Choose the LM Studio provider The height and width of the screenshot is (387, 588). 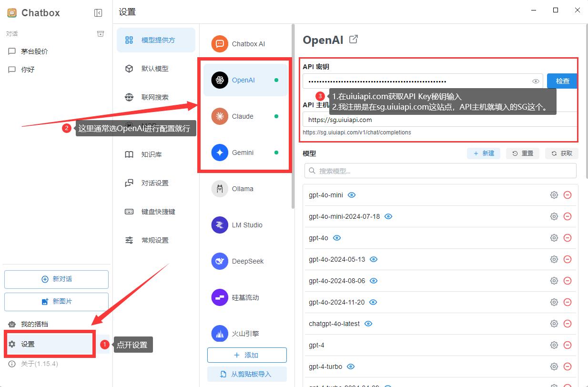[245, 225]
